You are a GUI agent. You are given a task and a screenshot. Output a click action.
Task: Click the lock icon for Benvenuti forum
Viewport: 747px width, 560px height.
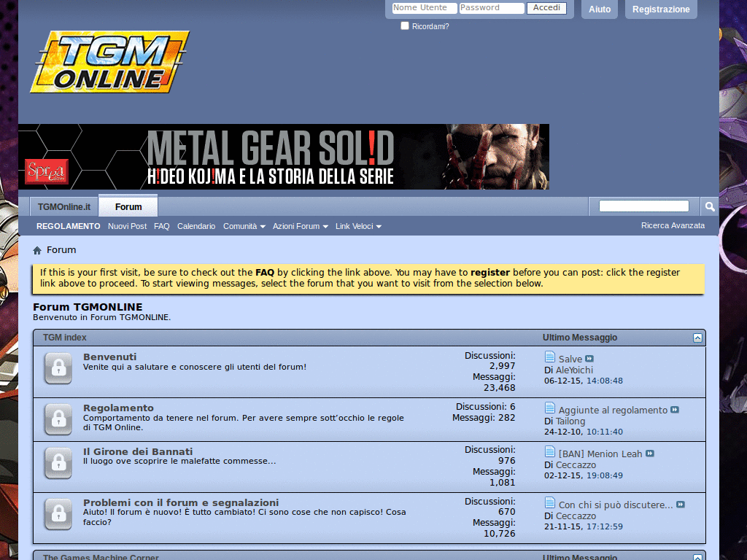tap(58, 368)
